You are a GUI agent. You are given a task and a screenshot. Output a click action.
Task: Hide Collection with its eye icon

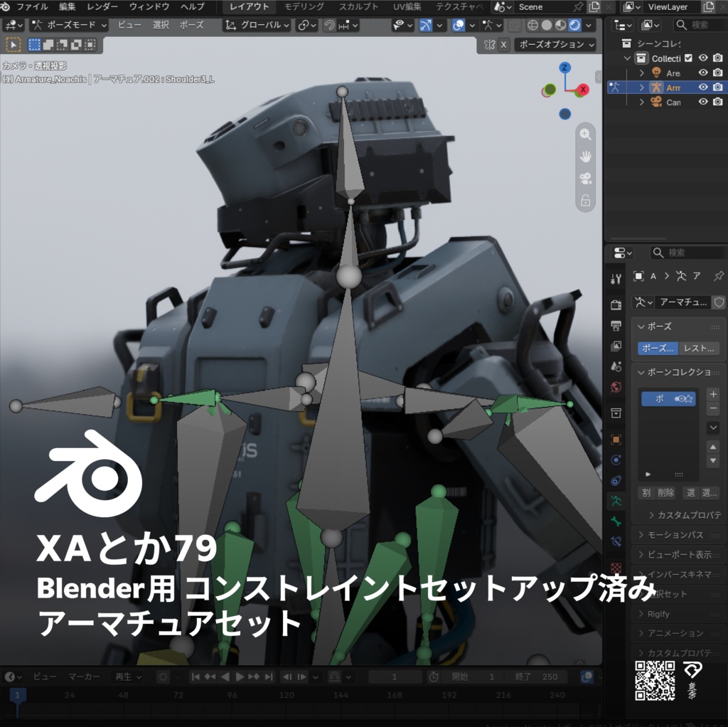703,58
